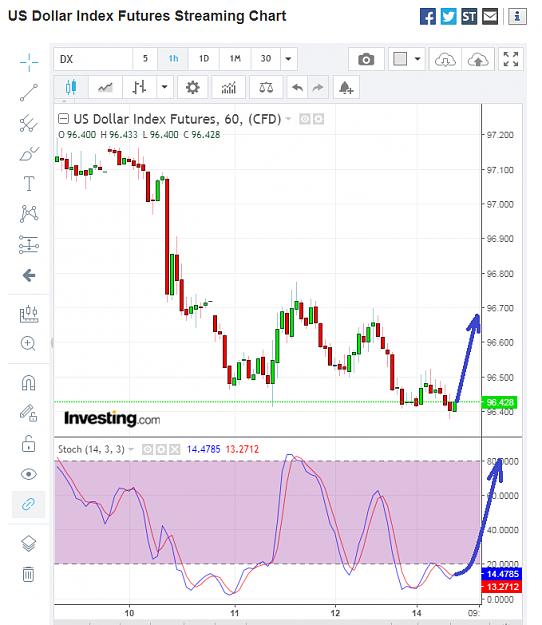Load chart layout cloud download icon
542x625 pixels.
tap(445, 59)
